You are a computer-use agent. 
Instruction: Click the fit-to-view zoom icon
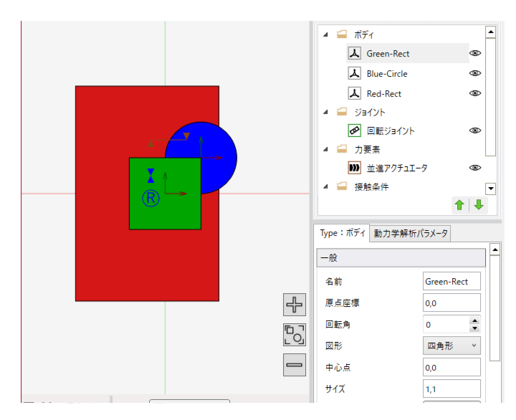pyautogui.click(x=295, y=335)
